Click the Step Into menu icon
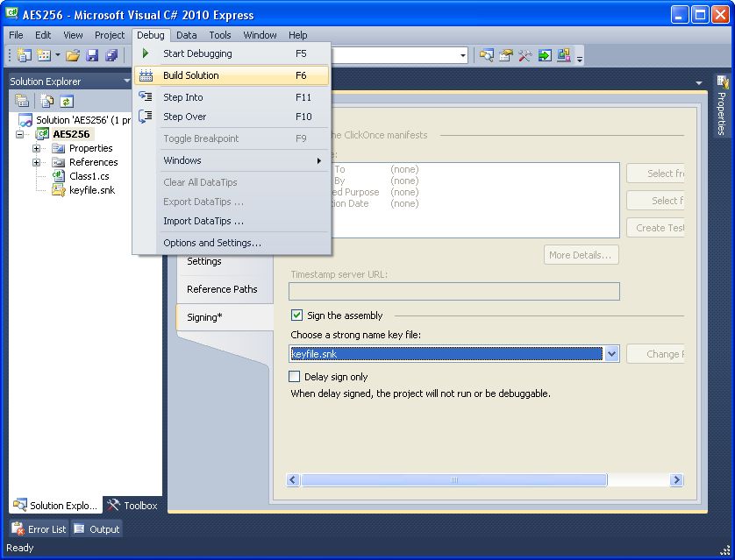The image size is (735, 560). tap(146, 96)
